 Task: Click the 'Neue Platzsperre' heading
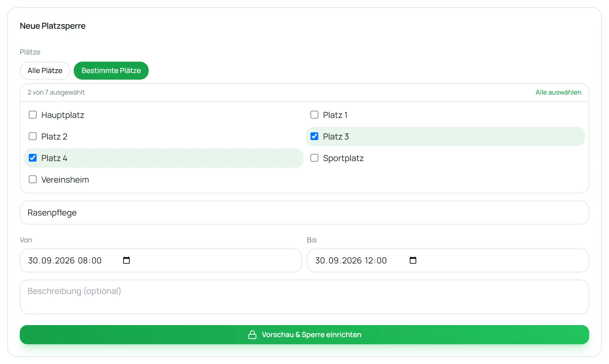coord(53,26)
